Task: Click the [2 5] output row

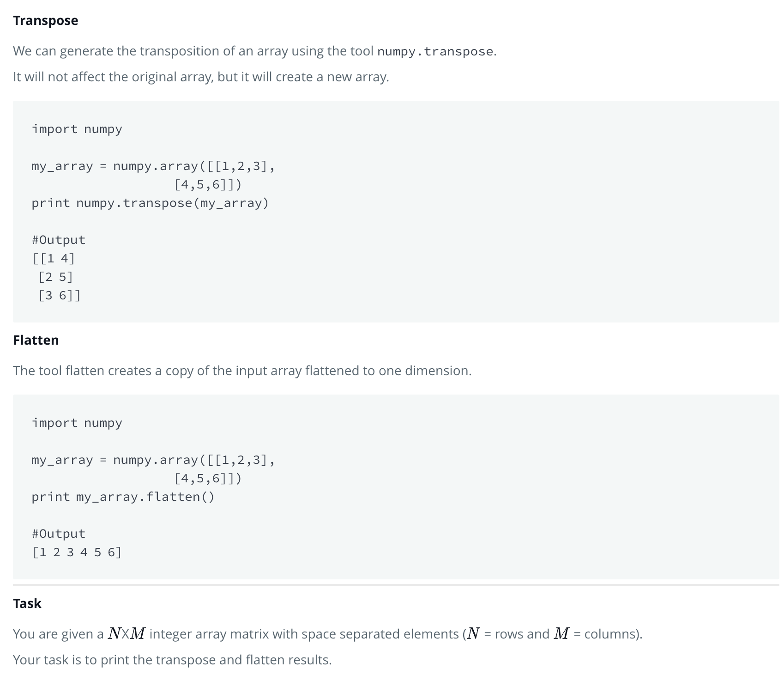Action: pos(56,277)
